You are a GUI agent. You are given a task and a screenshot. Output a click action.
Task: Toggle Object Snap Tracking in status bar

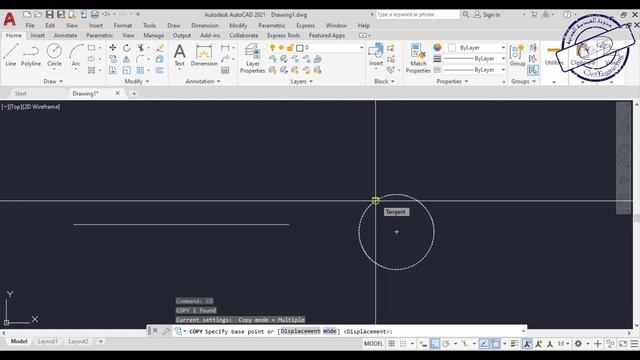pos(484,344)
